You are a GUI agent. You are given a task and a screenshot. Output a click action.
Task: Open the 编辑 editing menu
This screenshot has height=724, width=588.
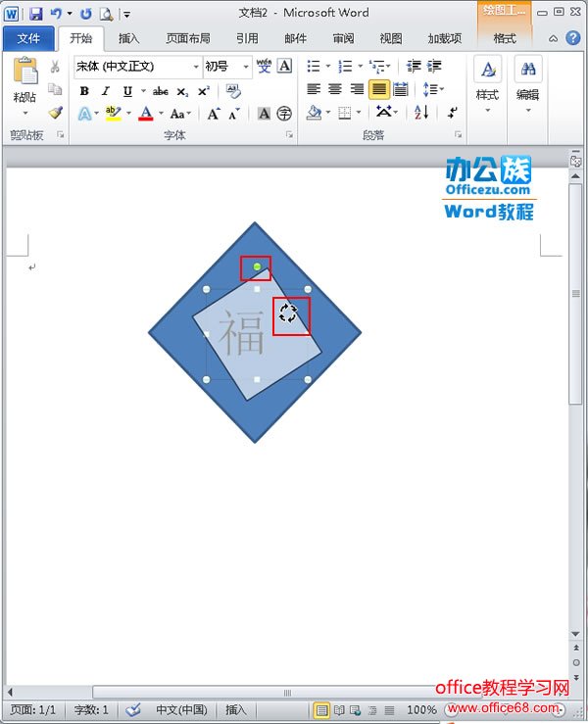[528, 86]
